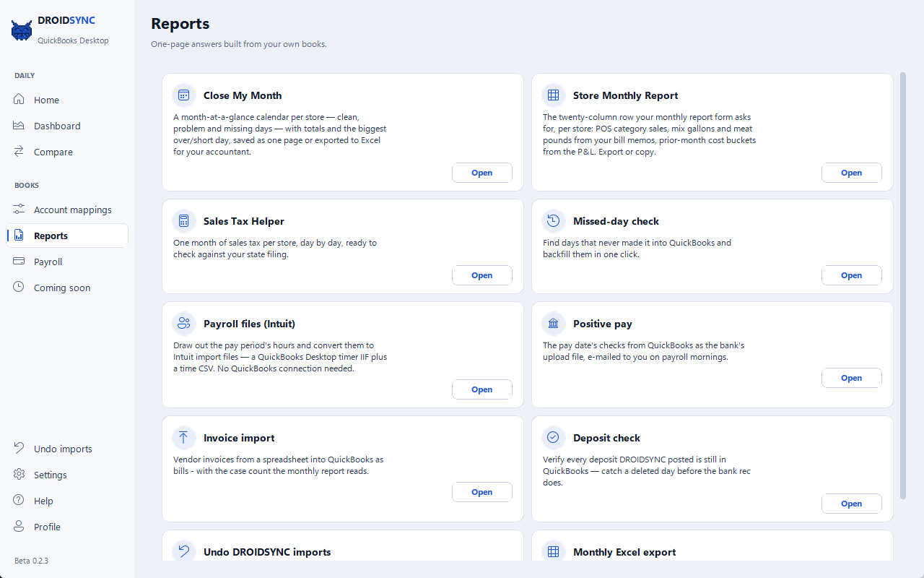Click the Deposit check card title

pos(606,438)
